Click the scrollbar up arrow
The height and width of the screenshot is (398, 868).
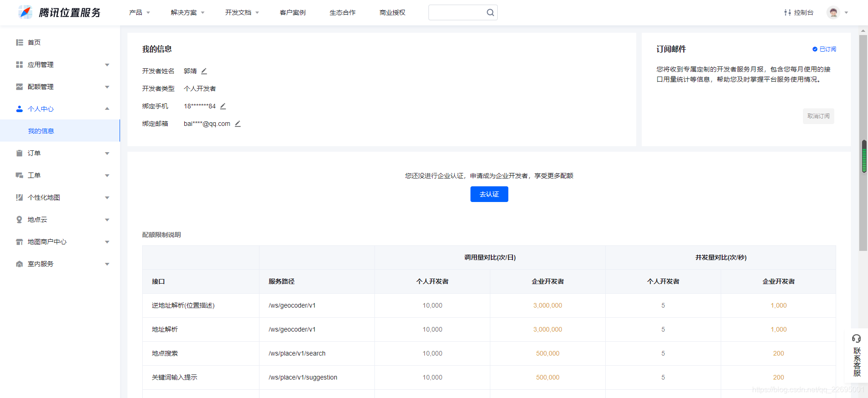863,30
